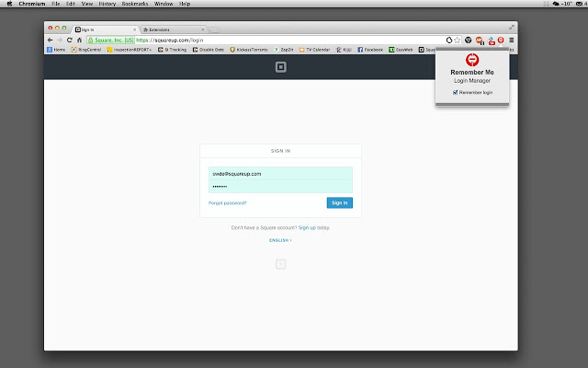Screen dimensions: 588x368
Task: Reload the page with the refresh icon
Action: 70,40
